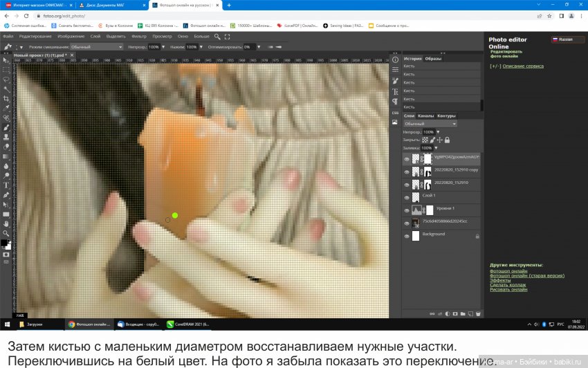Open the Properties panel icon
The width and height of the screenshot is (588, 368).
[395, 70]
